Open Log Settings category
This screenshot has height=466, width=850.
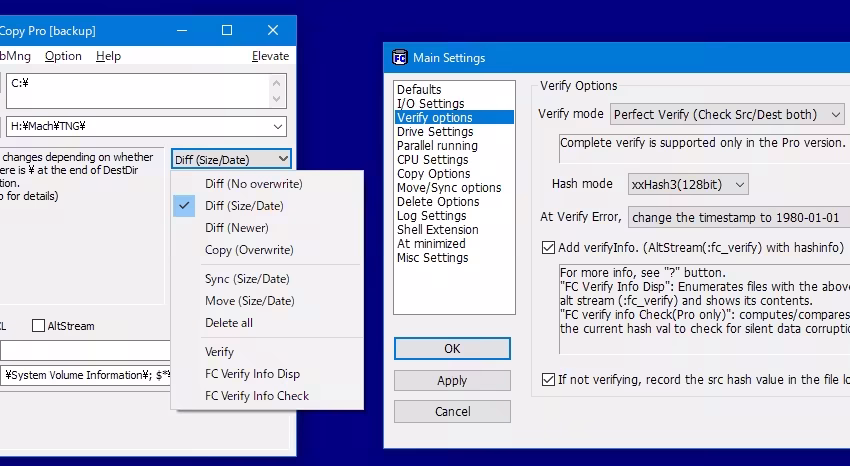click(454, 216)
